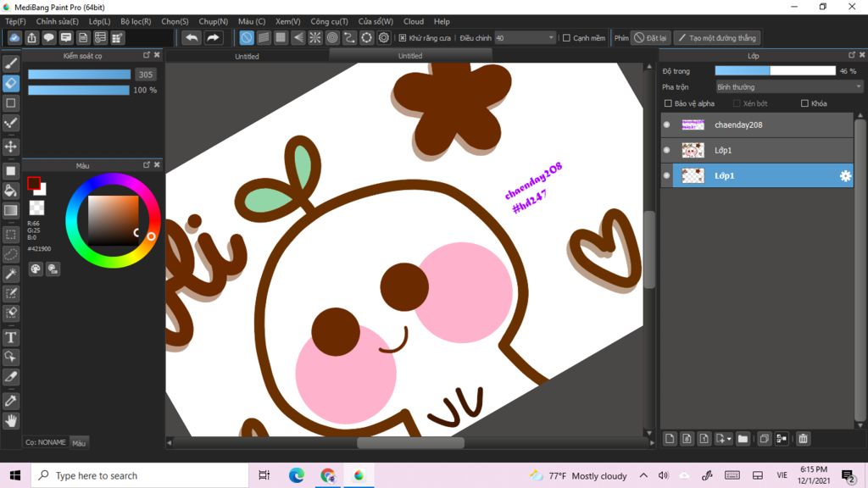Enable the Bảo vệ alpha checkbox
This screenshot has width=868, height=488.
click(668, 103)
